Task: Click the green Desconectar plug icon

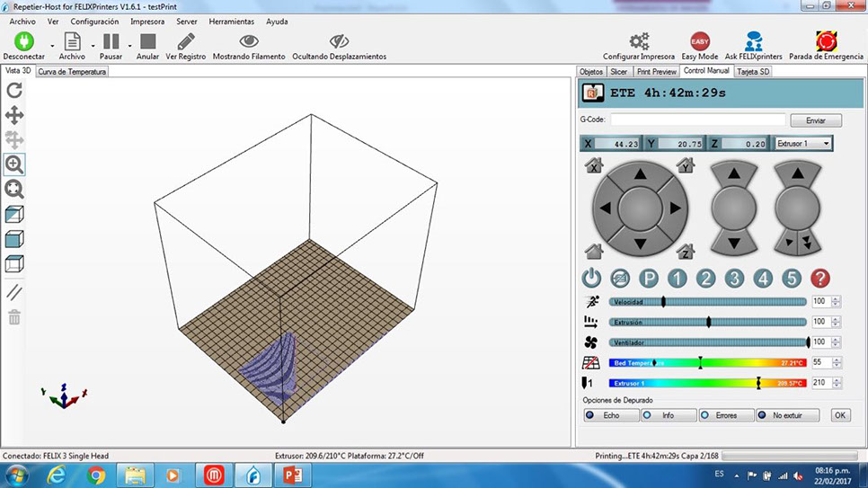Action: (23, 41)
